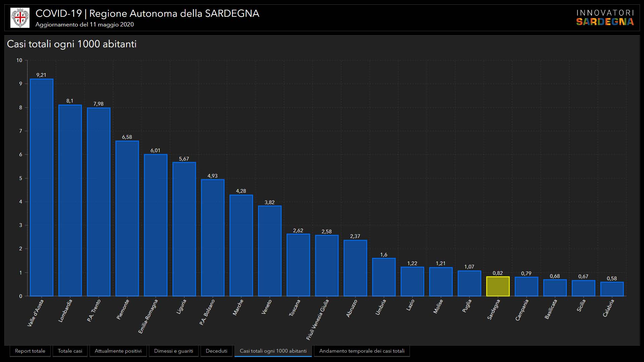The width and height of the screenshot is (644, 362).
Task: Open the Report totale tab
Action: (30, 351)
